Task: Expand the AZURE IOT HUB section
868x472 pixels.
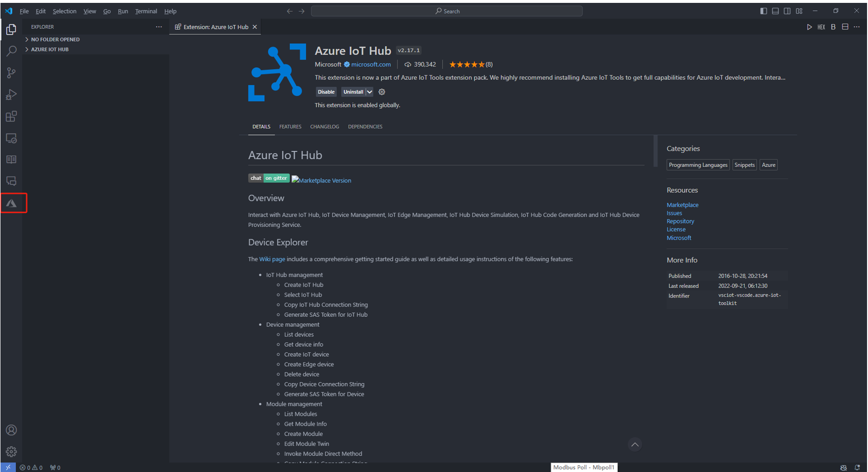Action: [50, 50]
